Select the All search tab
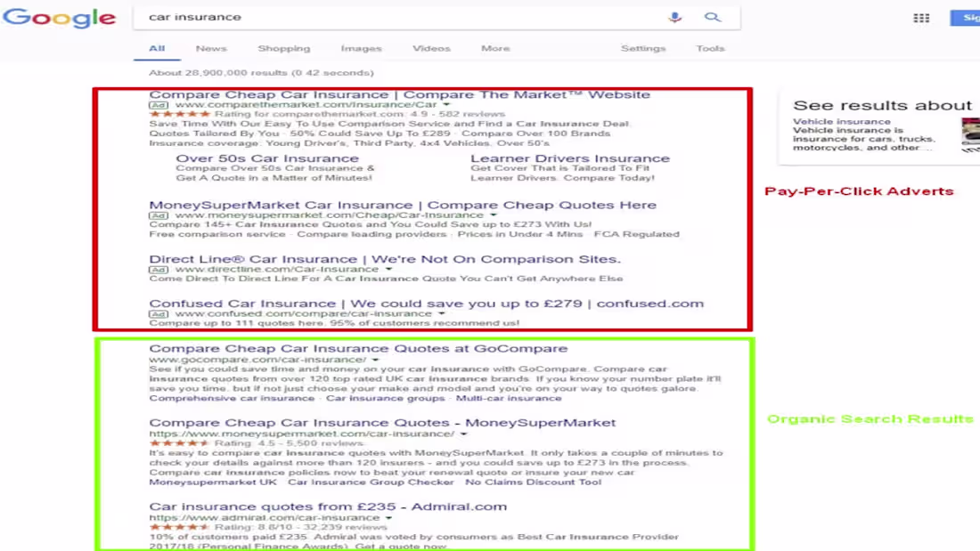Image resolution: width=980 pixels, height=551 pixels. coord(157,48)
